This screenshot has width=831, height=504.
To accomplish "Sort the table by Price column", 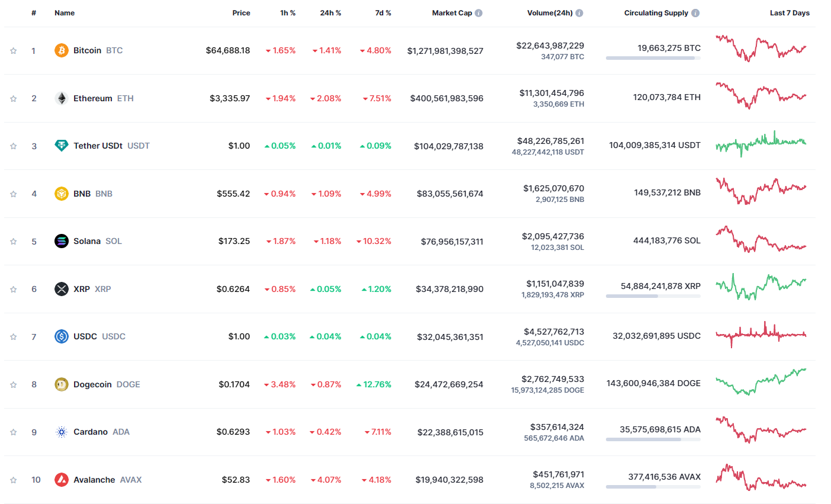I will coord(241,13).
